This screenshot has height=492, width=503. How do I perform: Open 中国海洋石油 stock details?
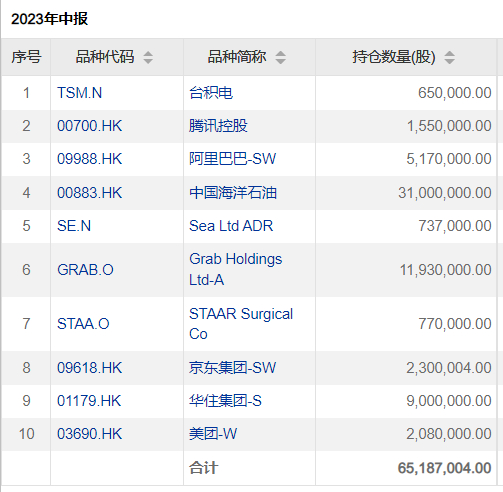[x=233, y=193]
